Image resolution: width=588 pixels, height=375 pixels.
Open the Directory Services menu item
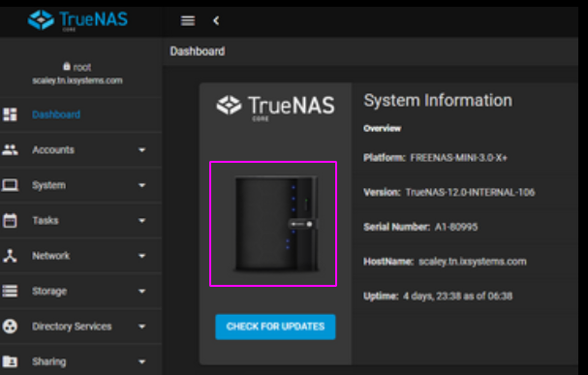80,327
